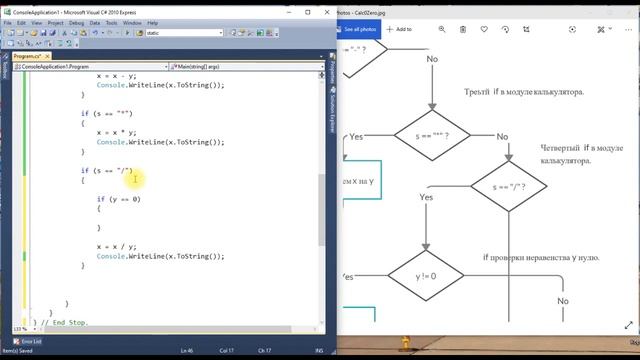Click the code editor horizontal scrollbar

point(167,329)
